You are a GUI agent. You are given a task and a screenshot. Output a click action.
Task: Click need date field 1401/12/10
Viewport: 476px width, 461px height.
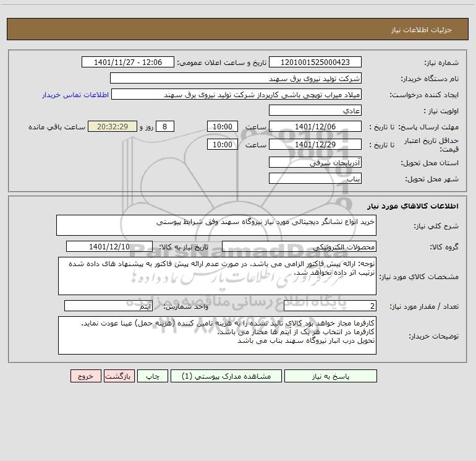click(109, 246)
